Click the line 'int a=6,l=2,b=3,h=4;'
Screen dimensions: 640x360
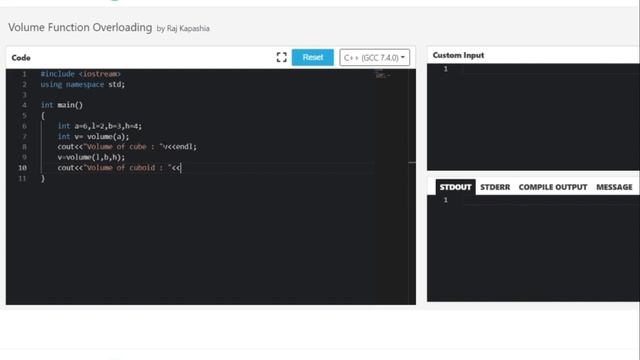point(100,126)
